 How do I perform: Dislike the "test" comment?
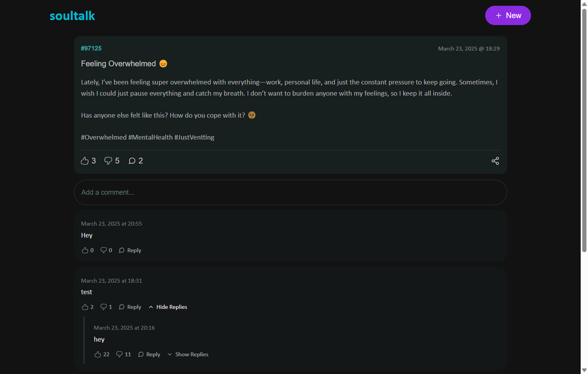tap(104, 307)
